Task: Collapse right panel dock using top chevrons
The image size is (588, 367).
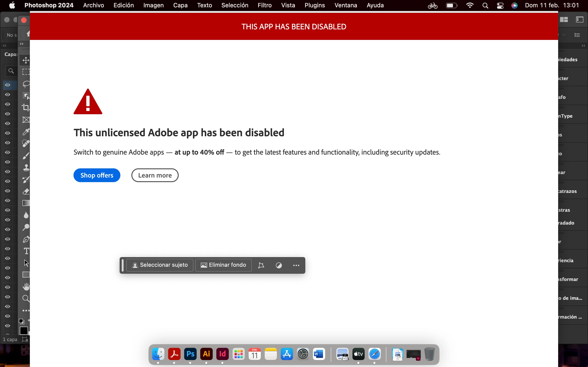Action: 583,46
